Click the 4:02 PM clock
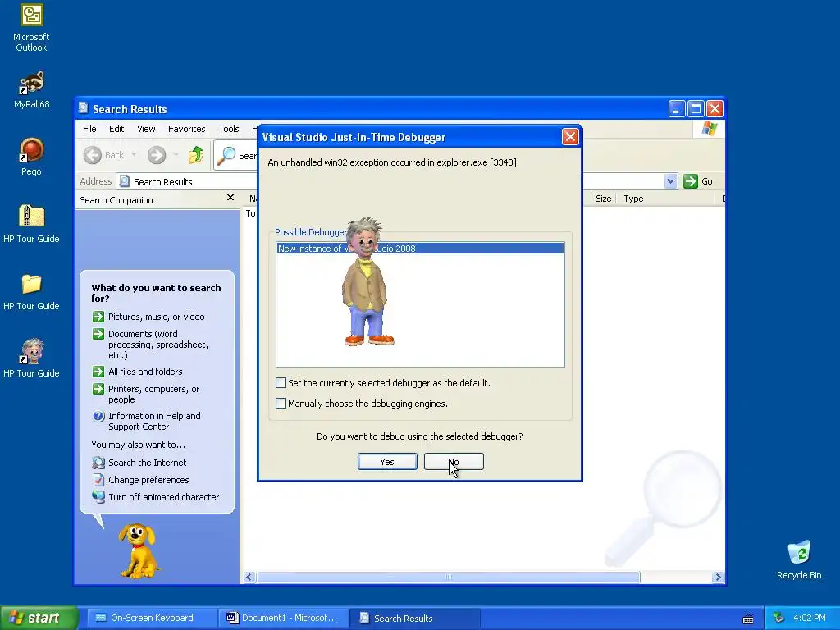 pyautogui.click(x=810, y=618)
